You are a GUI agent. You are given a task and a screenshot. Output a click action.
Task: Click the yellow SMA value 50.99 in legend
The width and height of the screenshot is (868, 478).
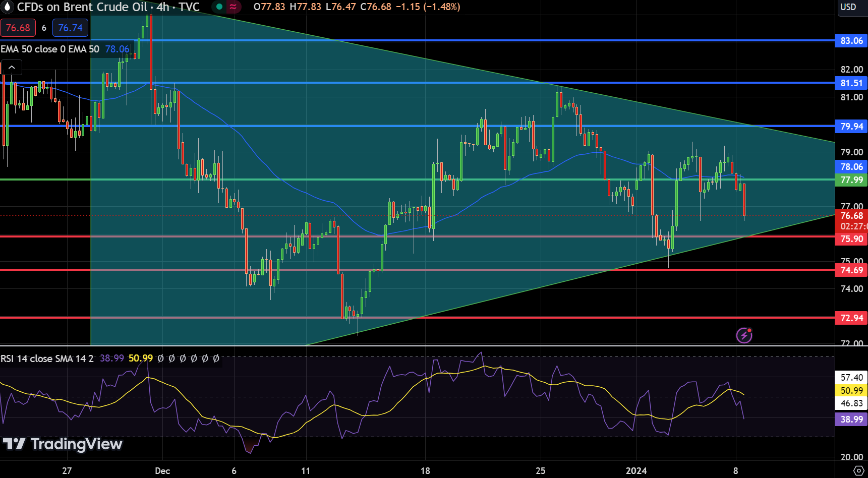(x=141, y=358)
